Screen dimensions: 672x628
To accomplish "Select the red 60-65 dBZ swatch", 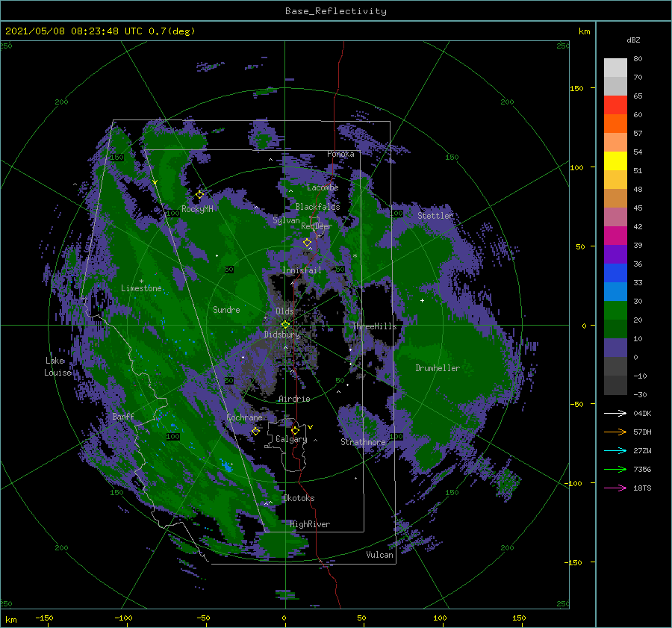I will [615, 105].
